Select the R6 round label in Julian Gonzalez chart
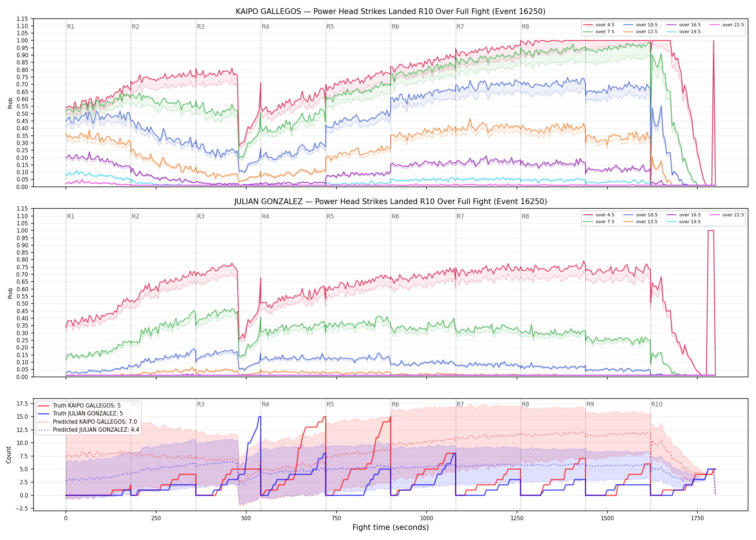 click(x=395, y=216)
